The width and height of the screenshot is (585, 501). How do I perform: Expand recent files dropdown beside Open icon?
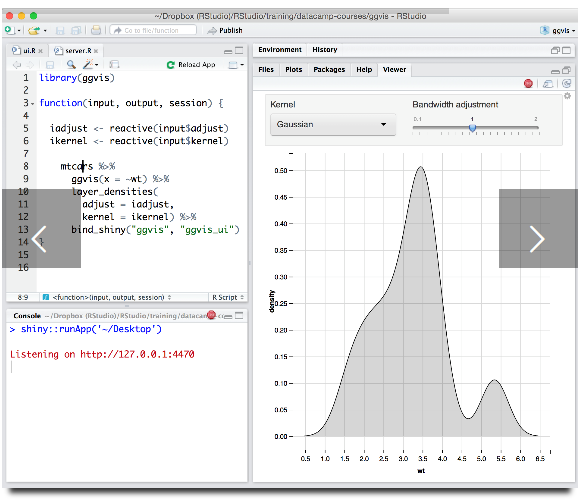(45, 31)
